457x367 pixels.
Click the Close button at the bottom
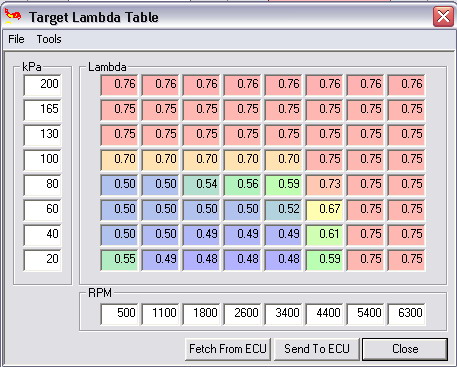pyautogui.click(x=405, y=349)
